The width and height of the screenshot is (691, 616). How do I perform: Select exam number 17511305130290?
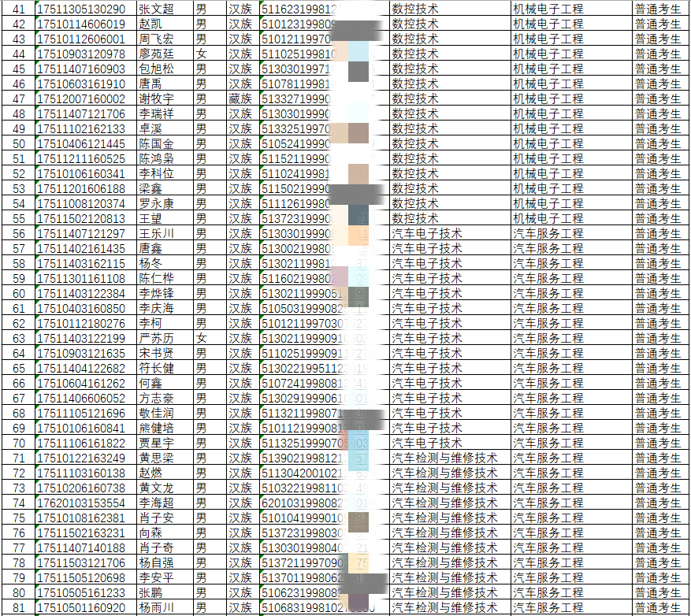(81, 9)
